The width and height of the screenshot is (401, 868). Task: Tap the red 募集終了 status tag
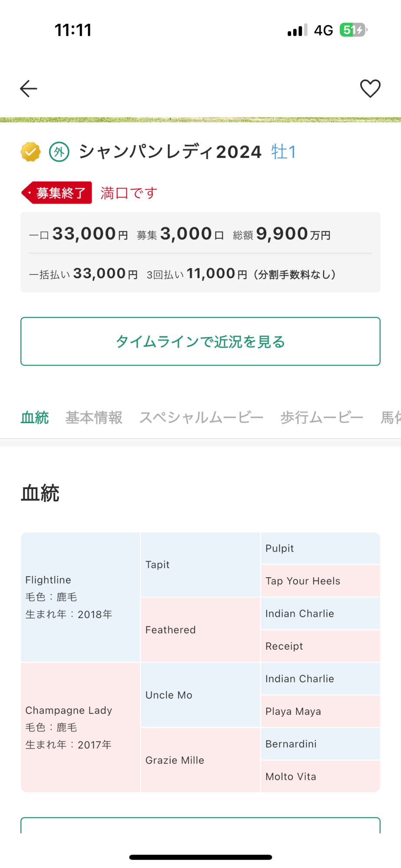pyautogui.click(x=57, y=193)
